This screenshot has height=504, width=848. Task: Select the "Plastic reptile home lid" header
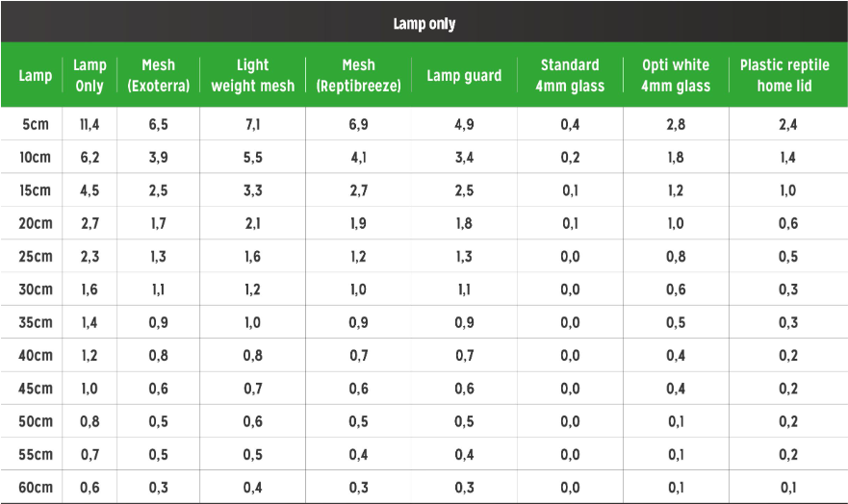pyautogui.click(x=784, y=76)
